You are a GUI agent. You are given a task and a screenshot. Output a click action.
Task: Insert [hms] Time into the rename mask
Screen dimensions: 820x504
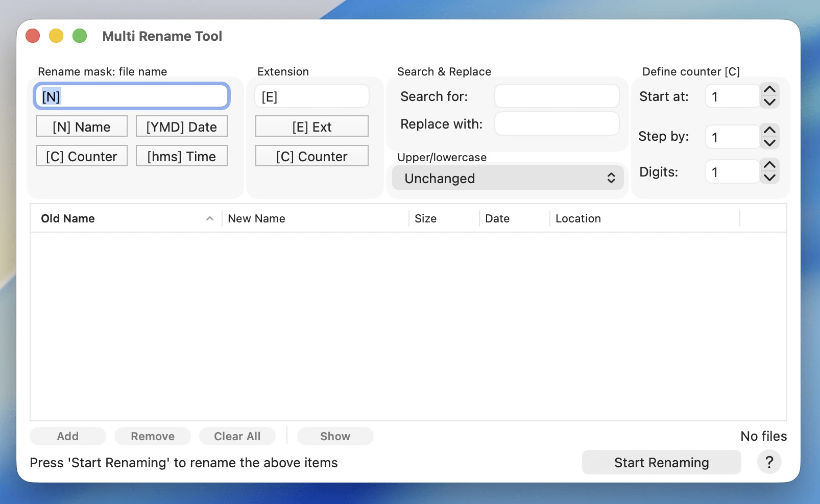tap(181, 156)
